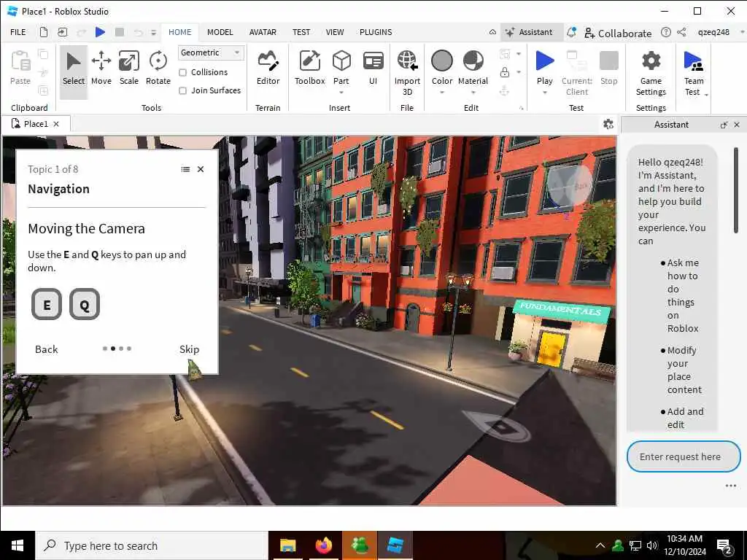Enable Join Surfaces checkbox
The width and height of the screenshot is (747, 560).
coord(182,90)
